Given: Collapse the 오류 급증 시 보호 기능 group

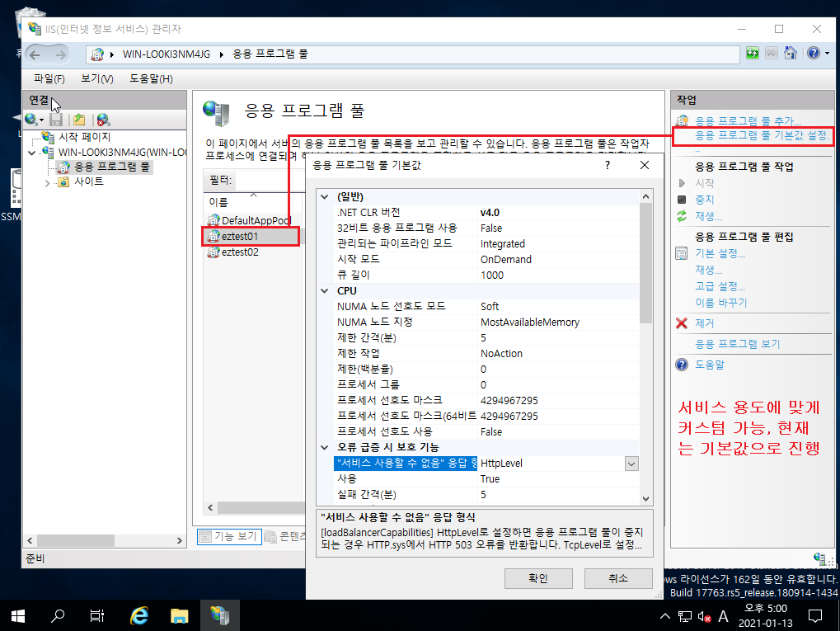Looking at the screenshot, I should coord(325,447).
